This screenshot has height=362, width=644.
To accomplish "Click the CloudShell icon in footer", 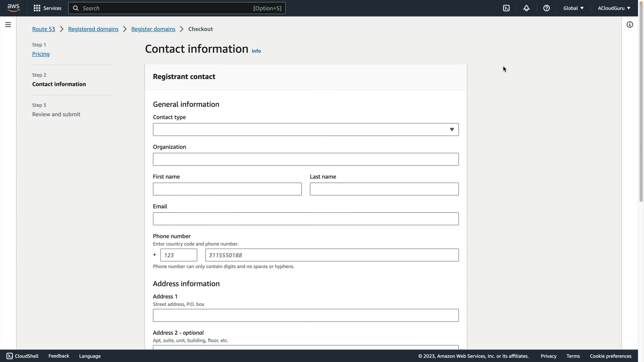I will 10,356.
